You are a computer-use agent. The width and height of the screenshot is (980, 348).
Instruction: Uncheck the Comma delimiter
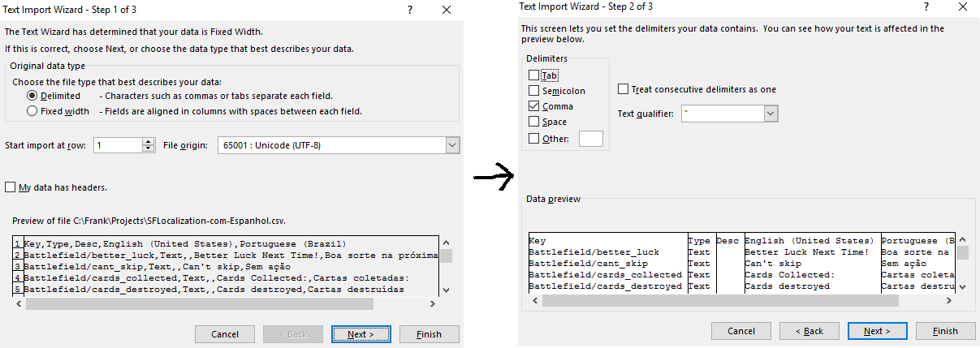click(x=533, y=106)
